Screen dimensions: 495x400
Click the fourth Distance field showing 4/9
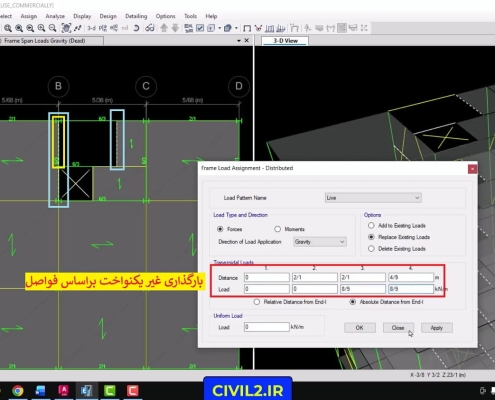click(x=411, y=277)
